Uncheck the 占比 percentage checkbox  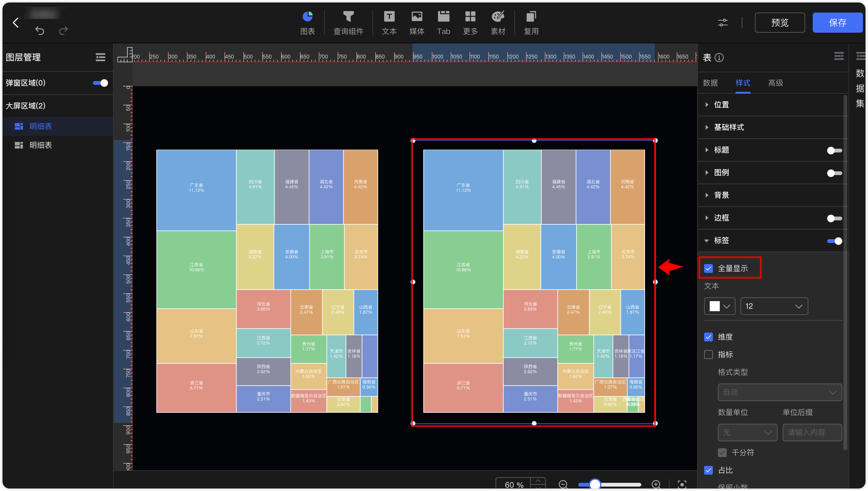(x=708, y=470)
